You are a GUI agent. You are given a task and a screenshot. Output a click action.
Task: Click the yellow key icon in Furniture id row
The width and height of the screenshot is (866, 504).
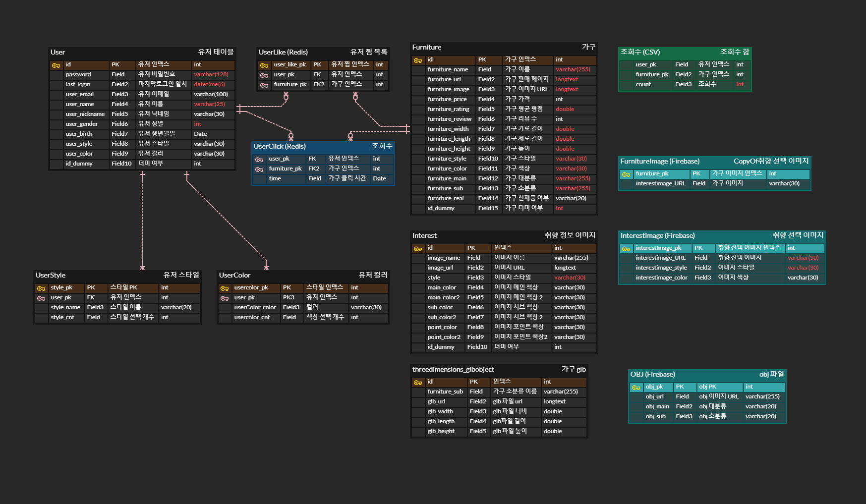coord(418,60)
